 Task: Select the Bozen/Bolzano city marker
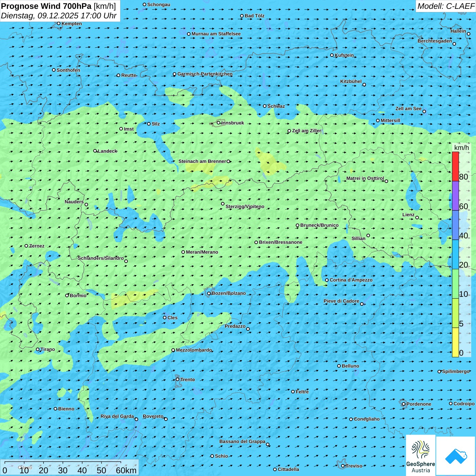209,293
